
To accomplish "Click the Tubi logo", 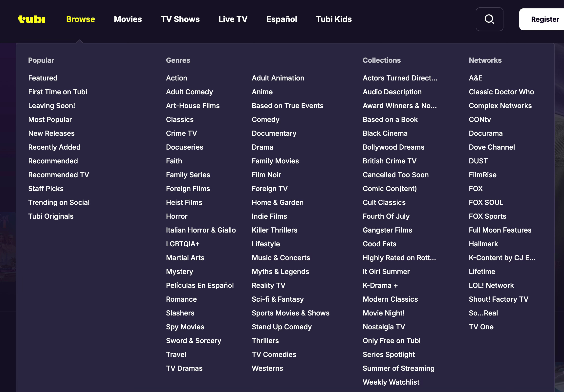I will click(32, 19).
